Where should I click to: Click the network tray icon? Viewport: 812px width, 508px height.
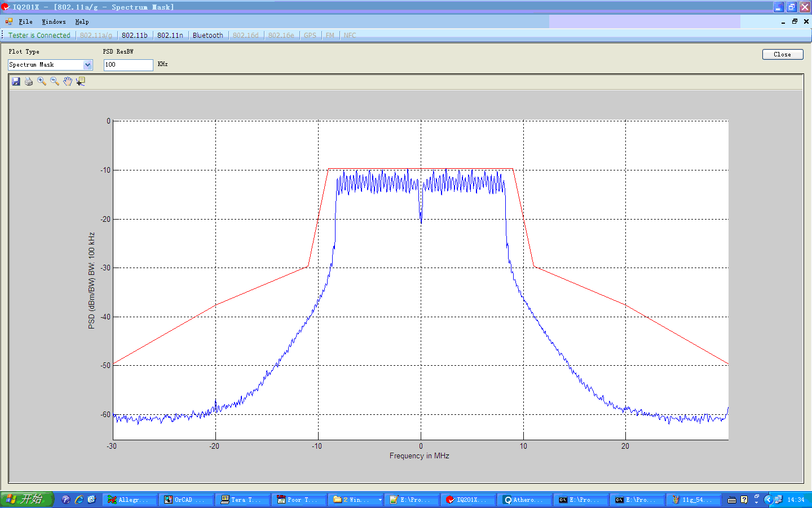(x=778, y=500)
